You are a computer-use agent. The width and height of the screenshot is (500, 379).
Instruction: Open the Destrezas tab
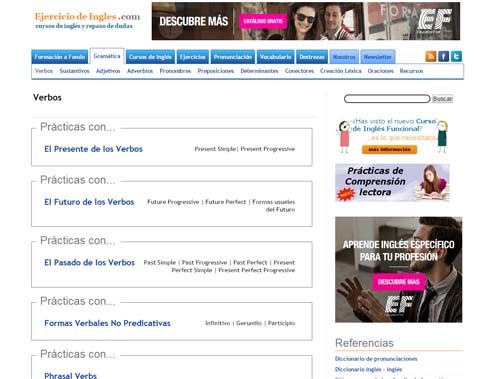[x=312, y=57]
